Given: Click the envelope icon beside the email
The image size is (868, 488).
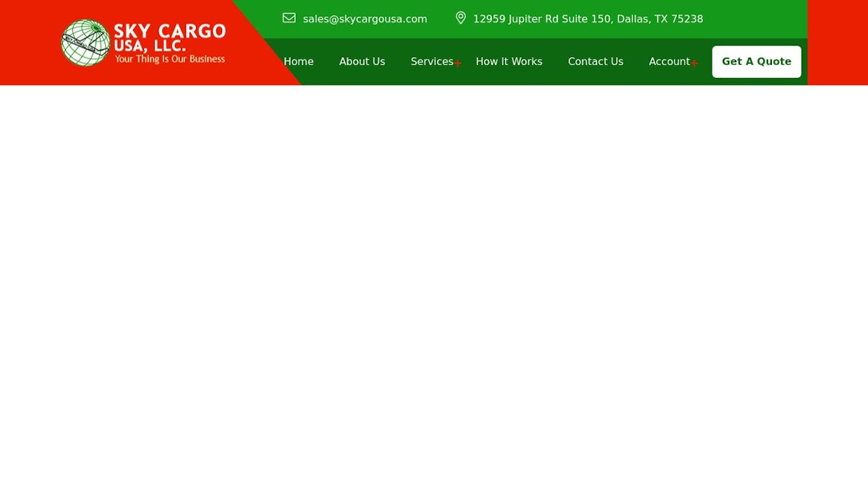Looking at the screenshot, I should (289, 18).
